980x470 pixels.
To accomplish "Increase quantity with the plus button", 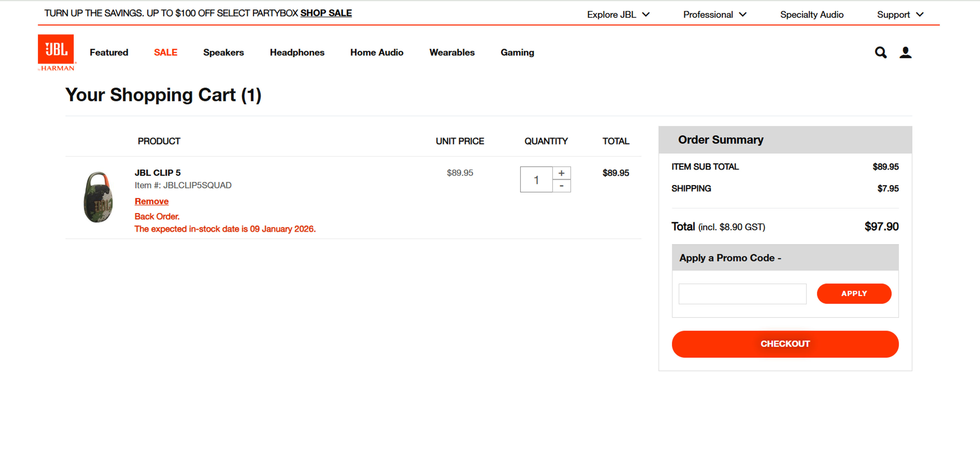I will [x=561, y=173].
